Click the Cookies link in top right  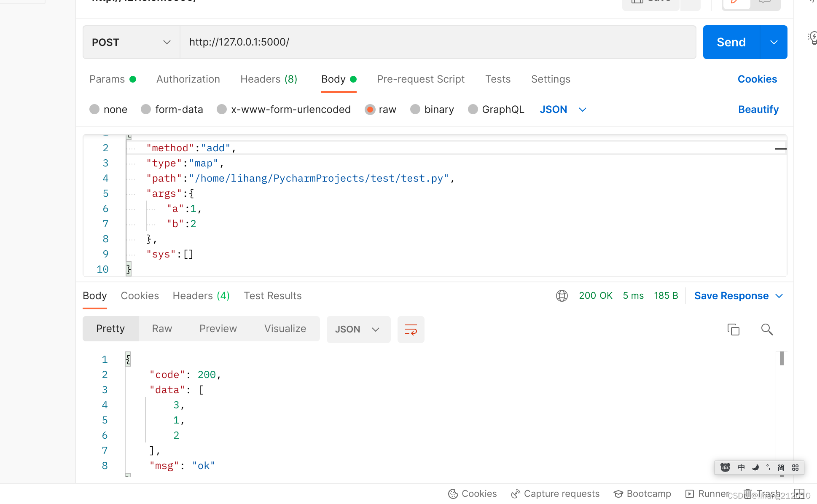coord(757,79)
